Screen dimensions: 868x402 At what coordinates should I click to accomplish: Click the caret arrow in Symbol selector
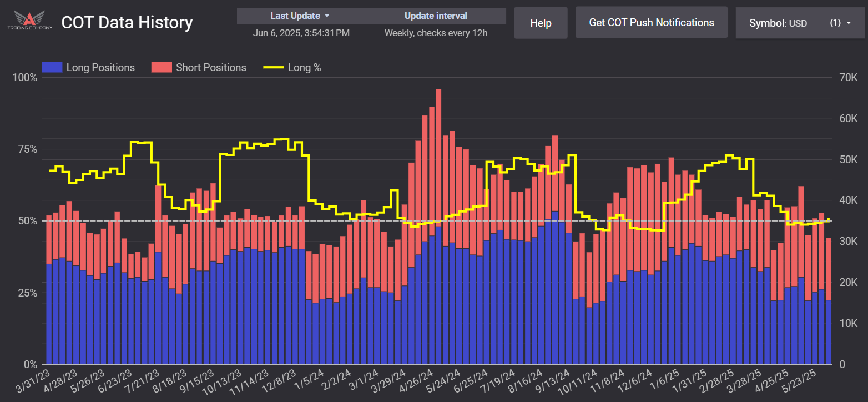point(849,23)
